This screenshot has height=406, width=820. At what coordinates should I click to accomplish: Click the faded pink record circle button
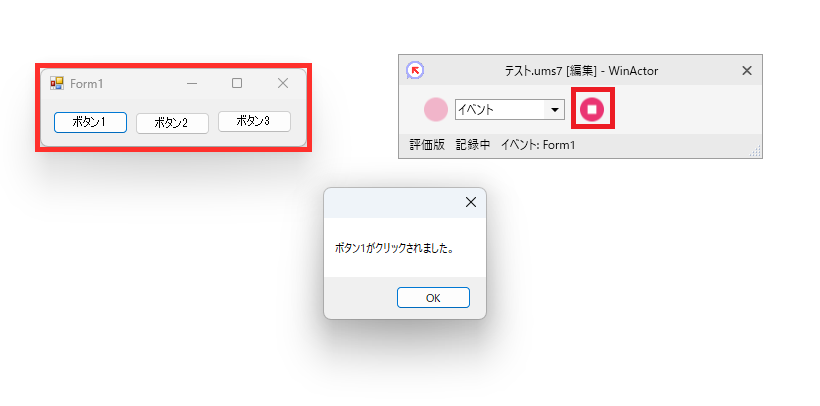click(x=436, y=109)
